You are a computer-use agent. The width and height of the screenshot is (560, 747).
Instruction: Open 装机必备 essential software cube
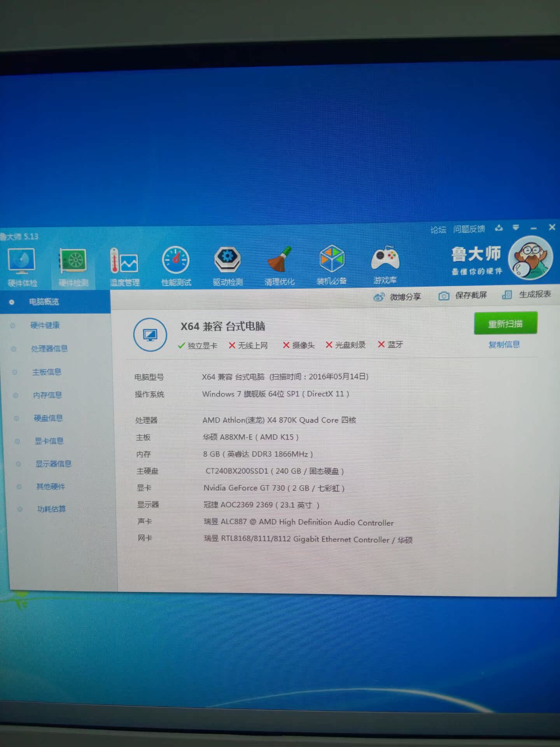coord(331,265)
